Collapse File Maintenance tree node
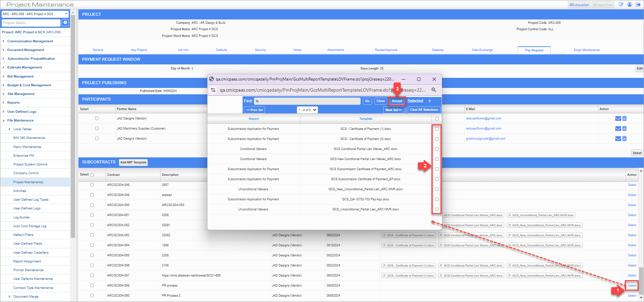This screenshot has width=644, height=302. click(3, 120)
